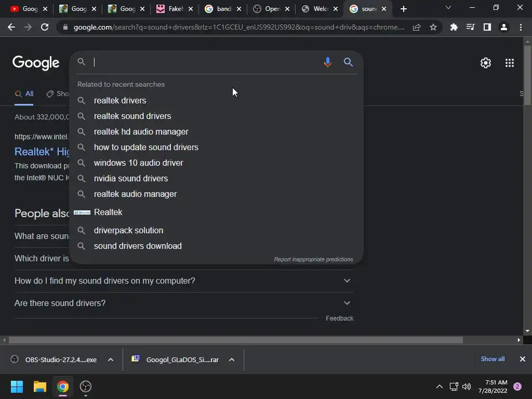
Task: Go forward in browser history
Action: [28, 27]
